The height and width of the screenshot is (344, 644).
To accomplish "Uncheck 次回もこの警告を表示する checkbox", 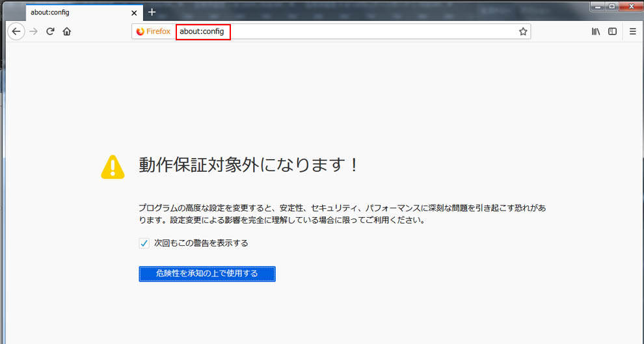I will (x=144, y=243).
